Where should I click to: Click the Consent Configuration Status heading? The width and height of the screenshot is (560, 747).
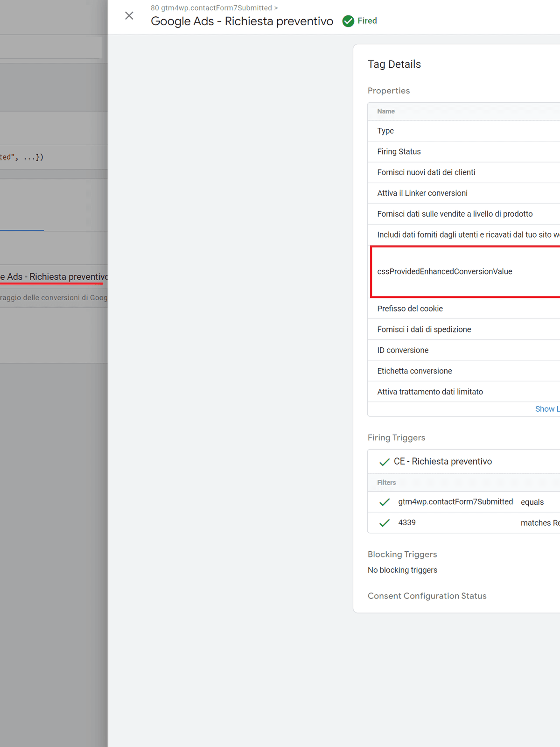[427, 596]
